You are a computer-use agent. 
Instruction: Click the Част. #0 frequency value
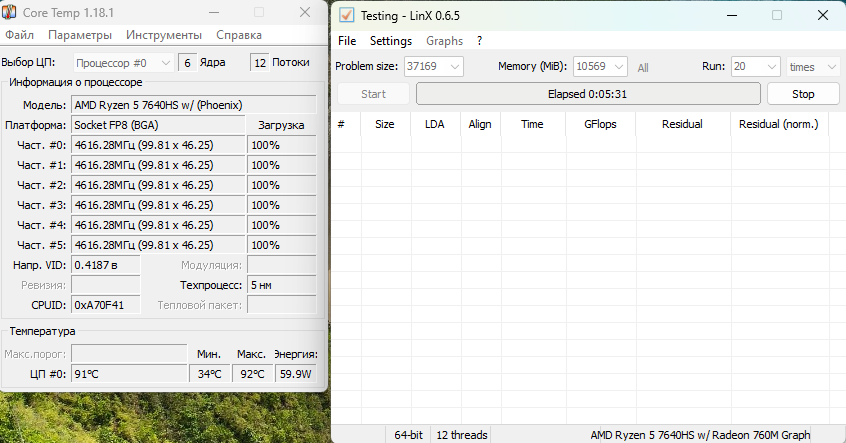pos(158,145)
